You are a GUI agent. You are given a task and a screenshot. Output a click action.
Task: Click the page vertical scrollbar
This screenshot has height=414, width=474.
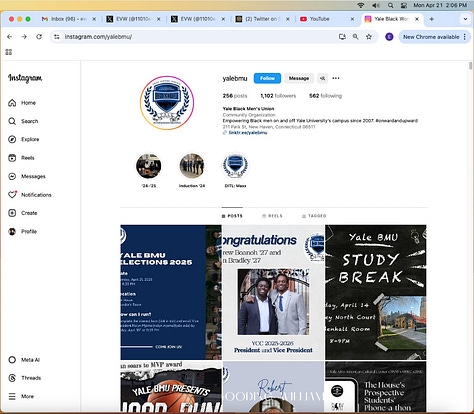pos(470,66)
